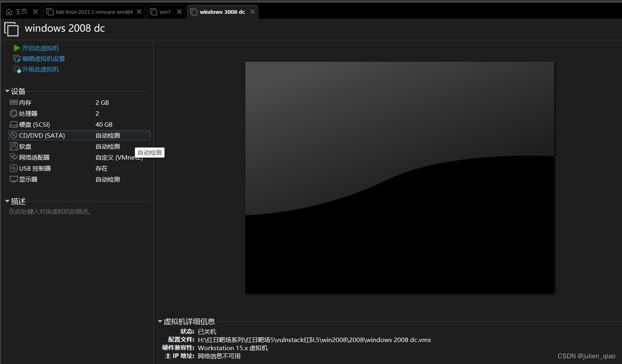Switch to the 主页 home tab
This screenshot has height=364, width=622.
pos(22,12)
